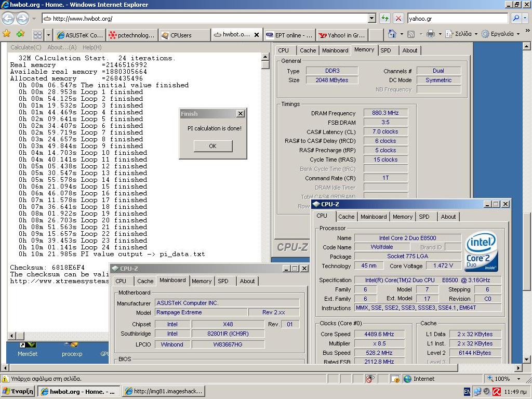This screenshot has width=532, height=399.
Task: Click the Intel Core 2 Duo logo in CPU-Z
Action: [481, 251]
